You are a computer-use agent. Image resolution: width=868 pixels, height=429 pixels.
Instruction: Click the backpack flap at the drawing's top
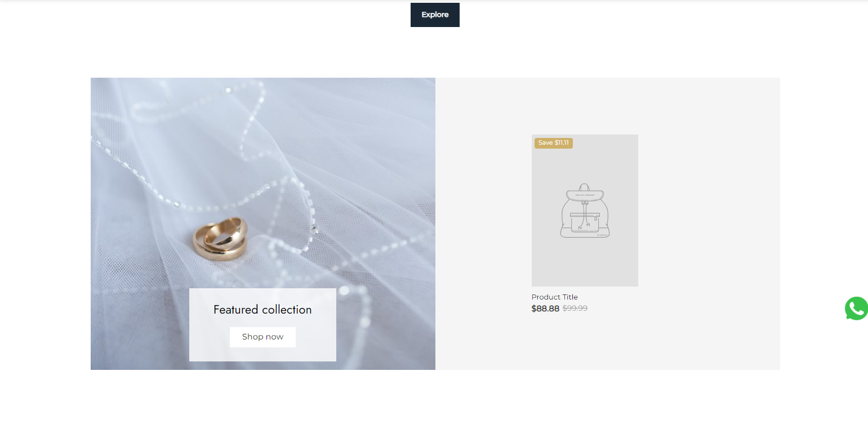[x=585, y=193]
